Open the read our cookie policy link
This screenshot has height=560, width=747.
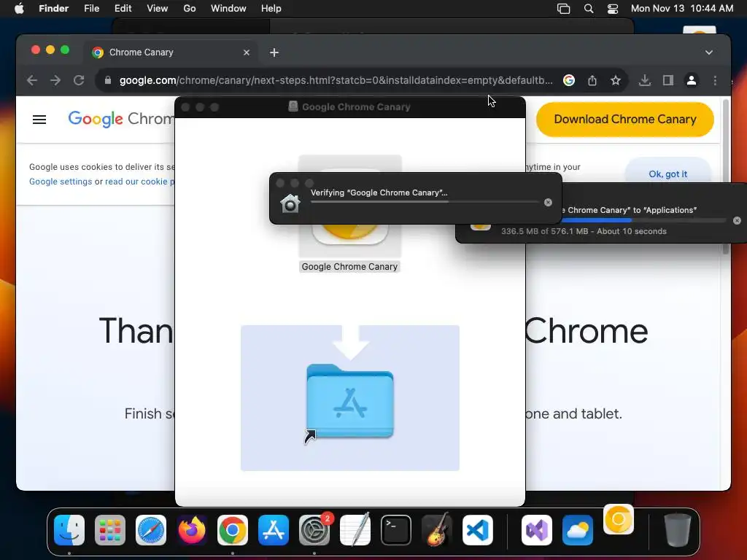[x=139, y=182]
